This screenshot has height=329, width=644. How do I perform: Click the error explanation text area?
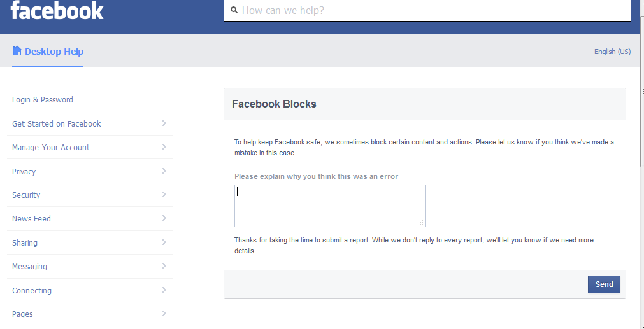point(330,206)
